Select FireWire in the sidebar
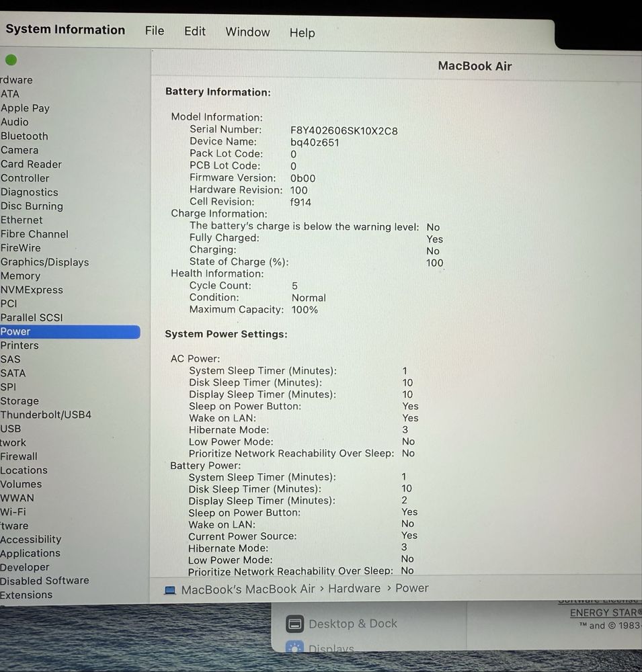 21,248
